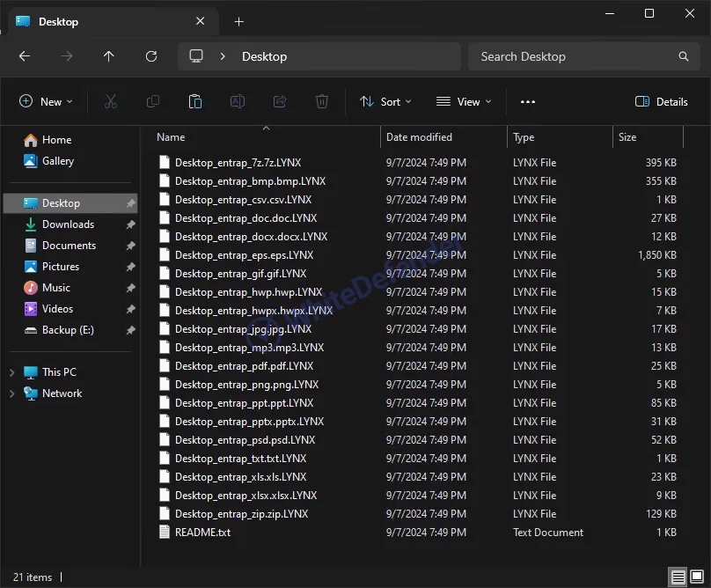Click the Cut scissors icon

pos(111,102)
